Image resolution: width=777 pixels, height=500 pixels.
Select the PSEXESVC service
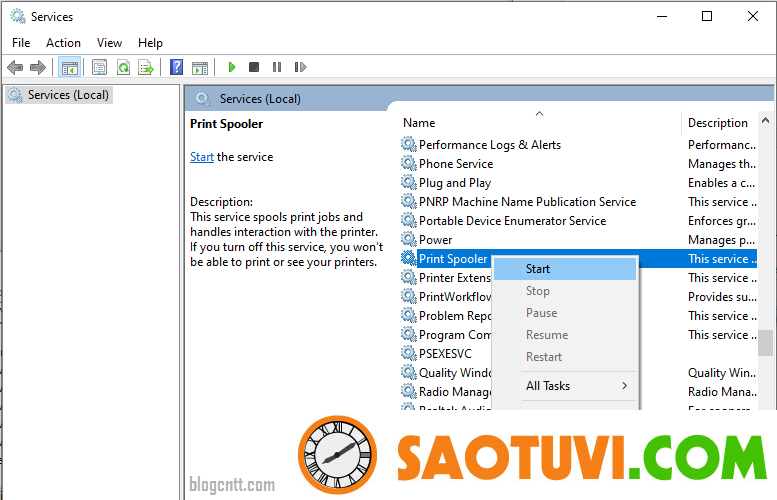[x=445, y=354]
